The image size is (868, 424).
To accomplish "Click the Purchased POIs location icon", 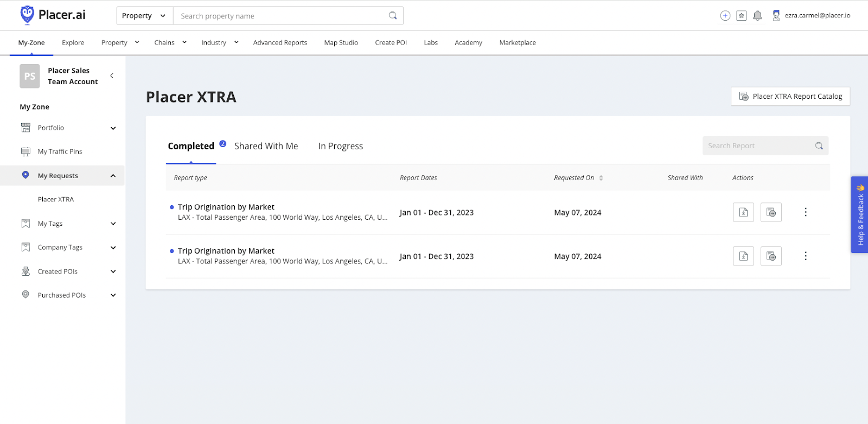I will [25, 294].
